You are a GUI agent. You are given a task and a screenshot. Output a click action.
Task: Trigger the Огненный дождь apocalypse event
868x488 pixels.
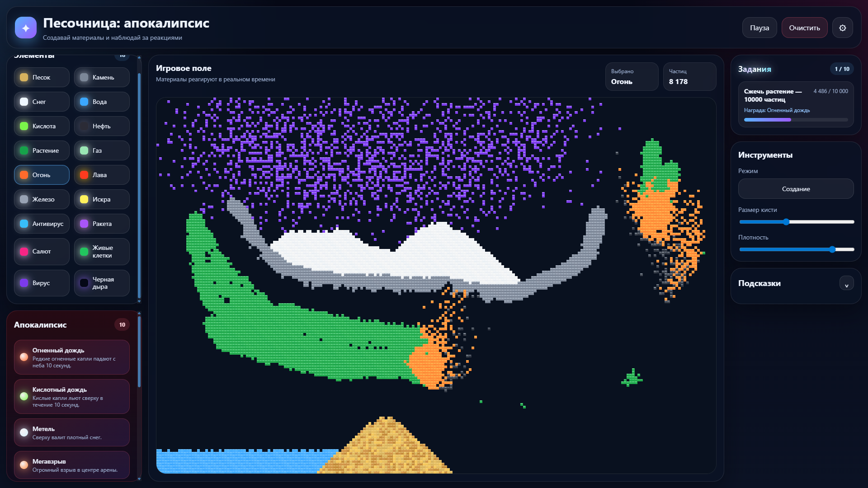click(72, 357)
